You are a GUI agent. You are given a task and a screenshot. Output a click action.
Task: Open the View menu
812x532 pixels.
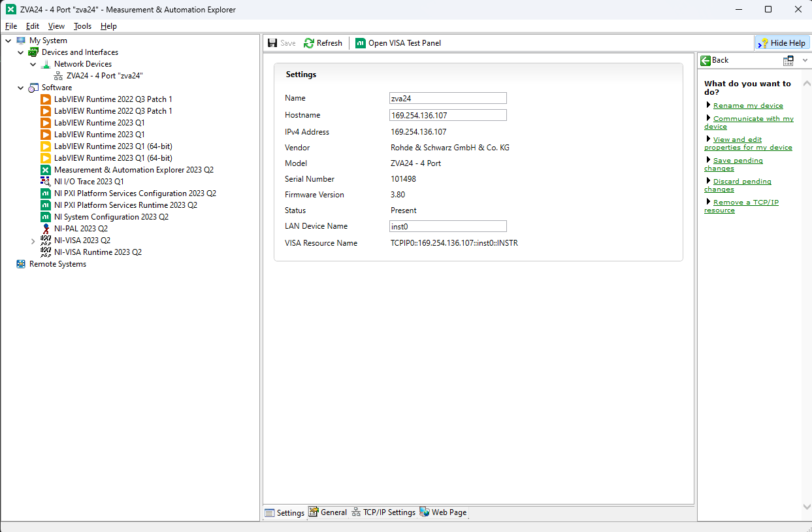(56, 26)
